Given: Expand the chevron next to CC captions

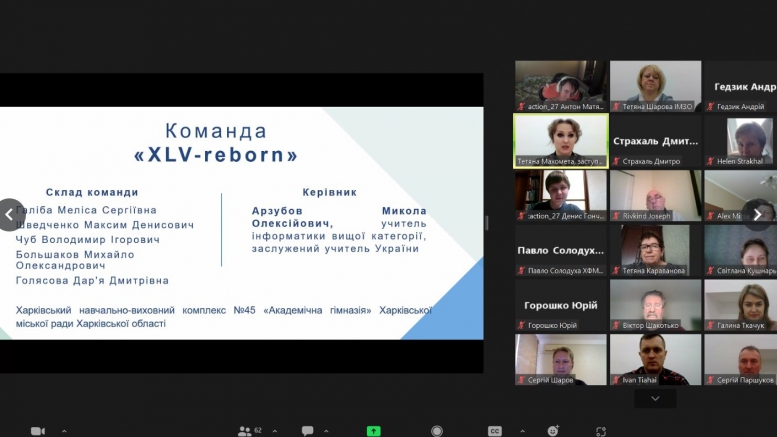Looking at the screenshot, I should click(522, 431).
